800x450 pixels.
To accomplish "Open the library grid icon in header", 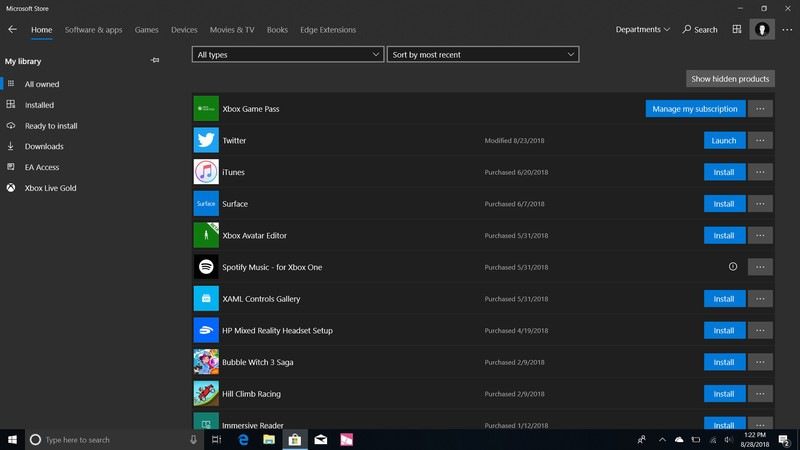I will coord(737,29).
